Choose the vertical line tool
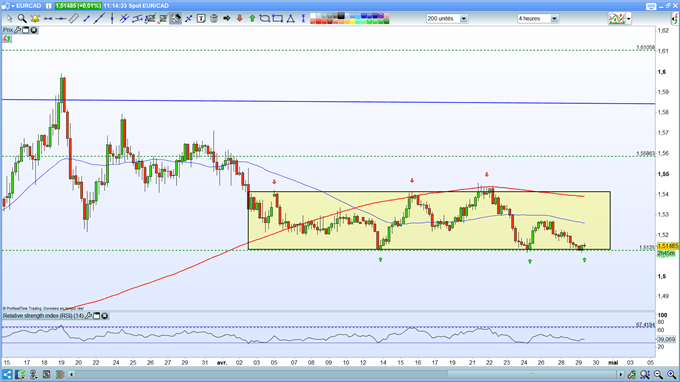Image resolution: width=680 pixels, height=382 pixels. pos(112,18)
